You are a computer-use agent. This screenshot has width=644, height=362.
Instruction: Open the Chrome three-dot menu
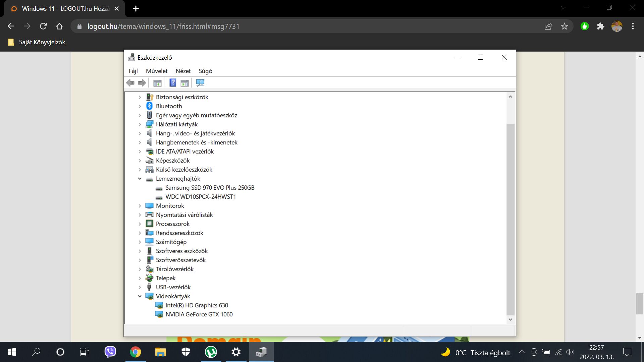[x=633, y=26]
